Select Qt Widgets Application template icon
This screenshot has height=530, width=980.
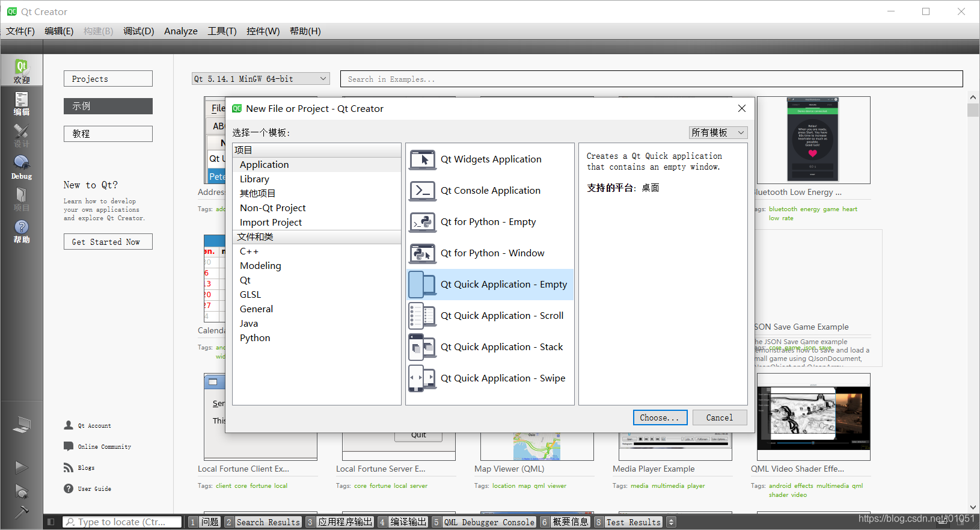(423, 159)
